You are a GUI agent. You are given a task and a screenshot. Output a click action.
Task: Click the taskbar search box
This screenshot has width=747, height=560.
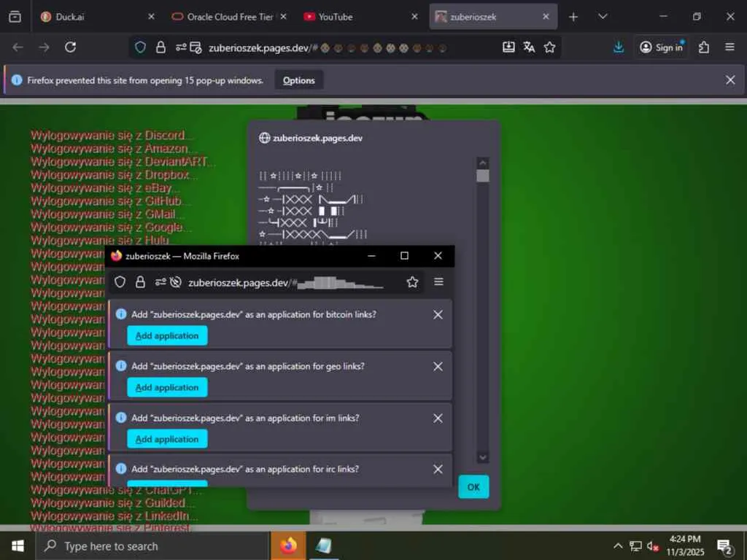coord(152,546)
